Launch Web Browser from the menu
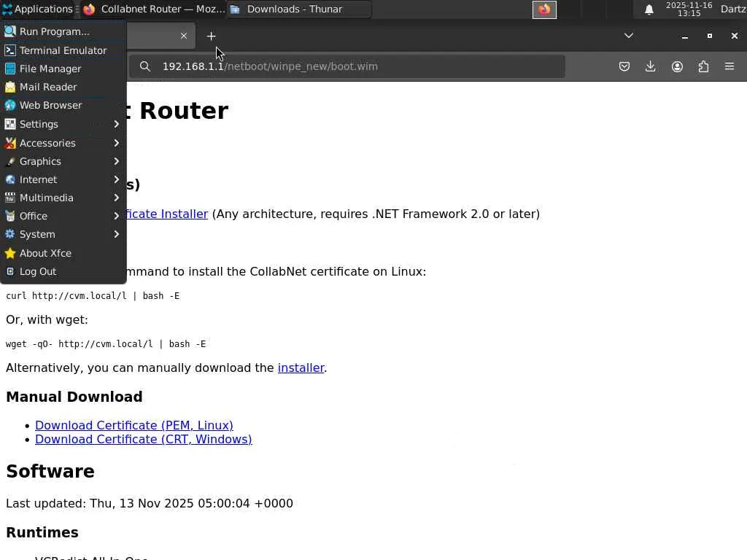This screenshot has height=560, width=747. (x=63, y=105)
